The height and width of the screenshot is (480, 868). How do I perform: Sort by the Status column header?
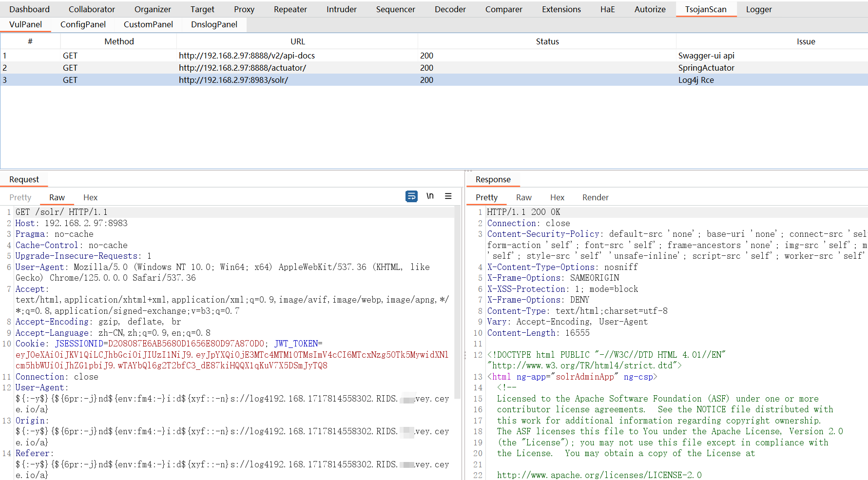point(547,41)
